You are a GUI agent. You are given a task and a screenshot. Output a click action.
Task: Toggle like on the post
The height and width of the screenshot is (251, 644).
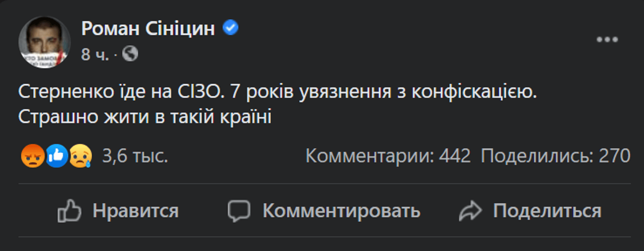135,210
